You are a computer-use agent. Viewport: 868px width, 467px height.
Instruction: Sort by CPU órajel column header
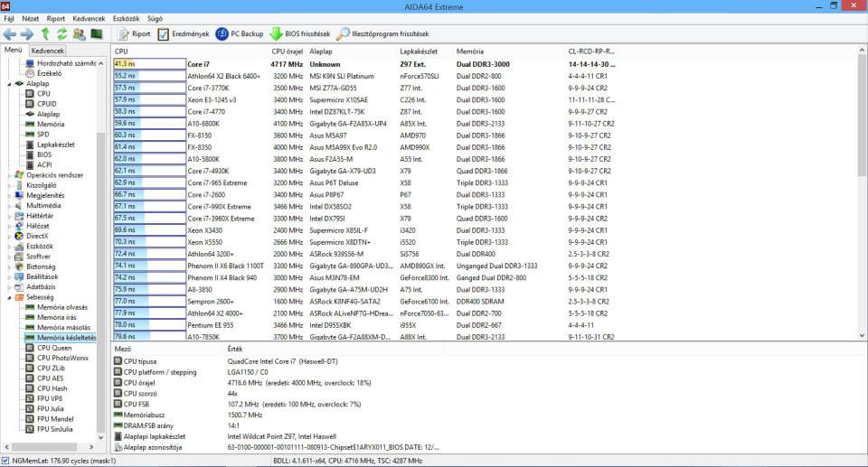[287, 51]
